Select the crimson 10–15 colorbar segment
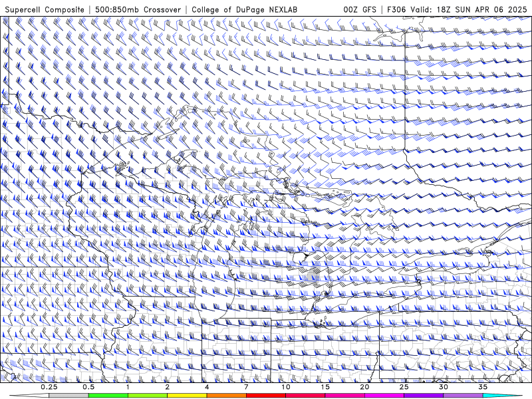This screenshot has width=532, height=399. [305, 396]
